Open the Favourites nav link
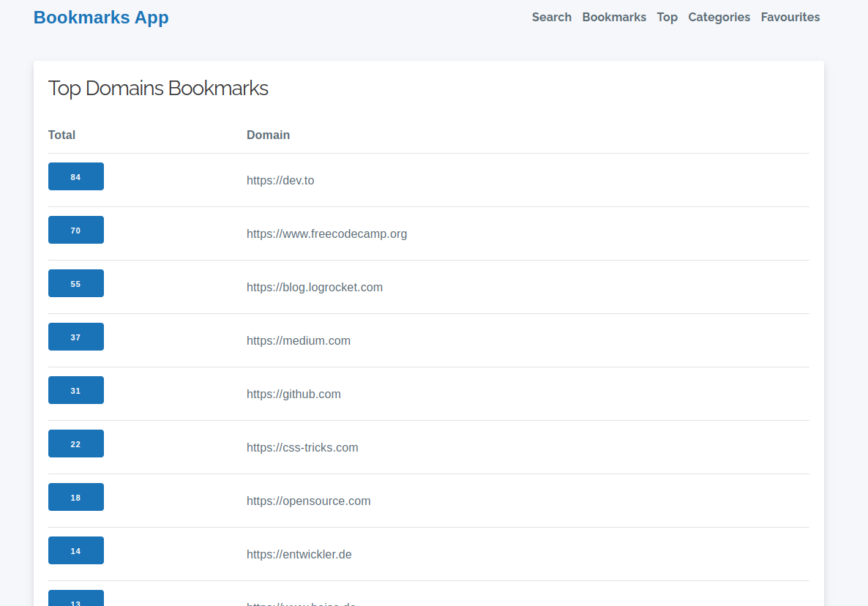This screenshot has width=868, height=606. click(x=790, y=17)
